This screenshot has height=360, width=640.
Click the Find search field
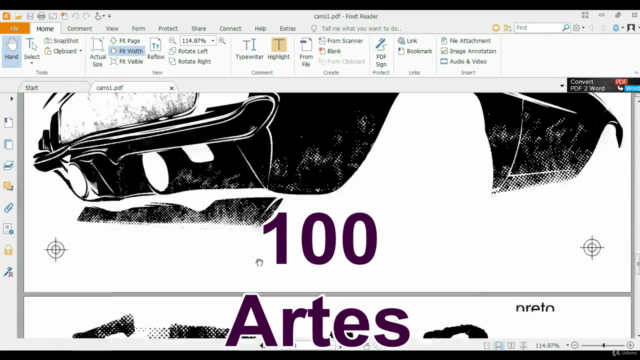point(538,28)
